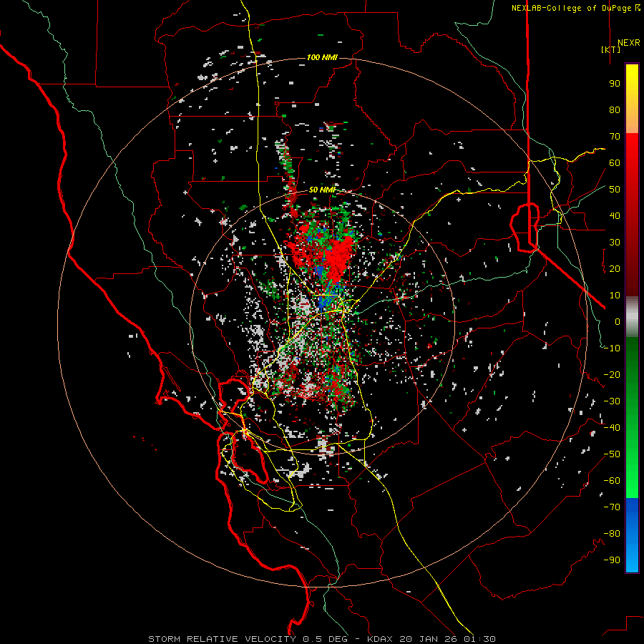
Task: Click the thick red looped lake outline
Action: [525, 227]
